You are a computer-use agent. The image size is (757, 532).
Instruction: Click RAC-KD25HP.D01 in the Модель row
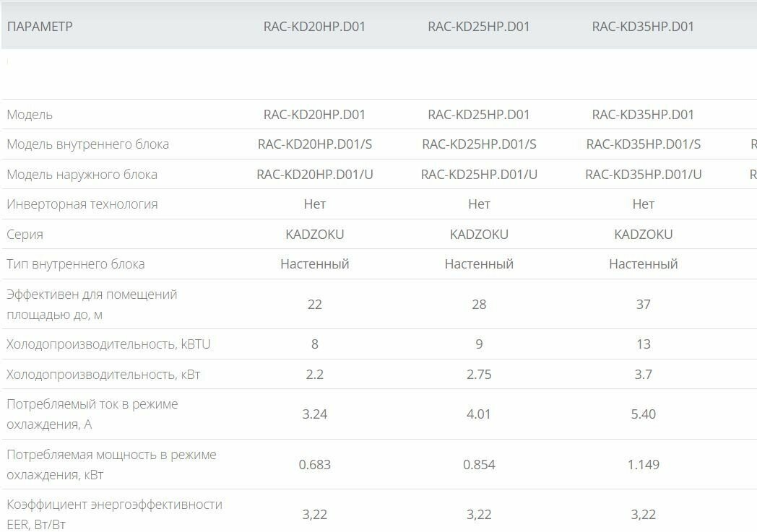[x=479, y=114]
